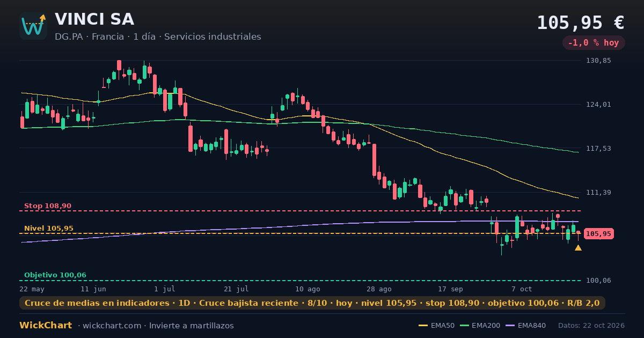Select the "11 jun" date label
Image resolution: width=644 pixels, height=338 pixels.
click(x=93, y=289)
